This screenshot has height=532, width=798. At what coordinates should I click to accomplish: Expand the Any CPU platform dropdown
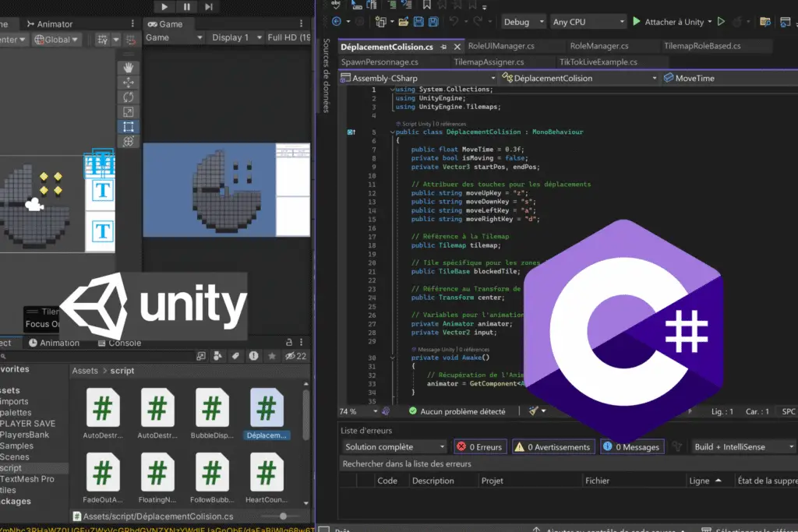click(x=588, y=22)
